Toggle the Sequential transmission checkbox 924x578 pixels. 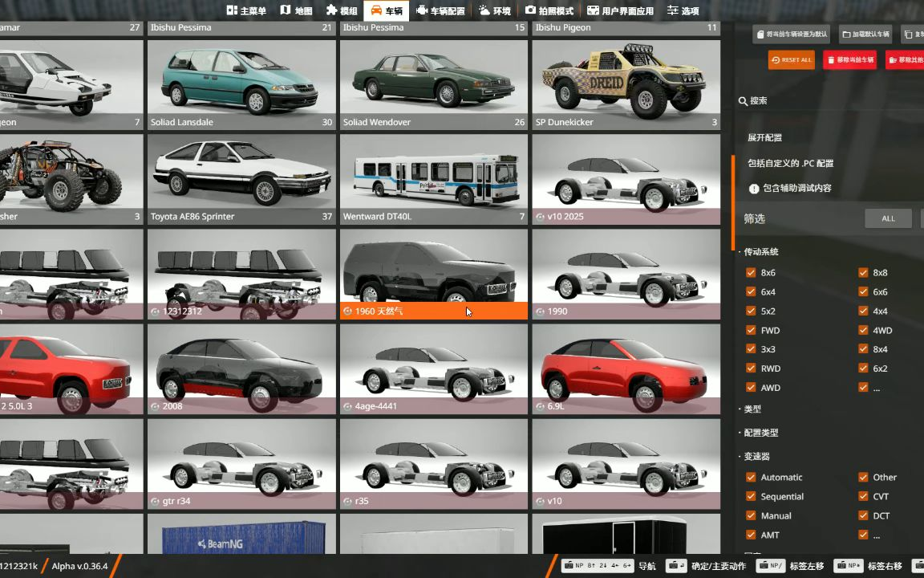[x=751, y=496]
